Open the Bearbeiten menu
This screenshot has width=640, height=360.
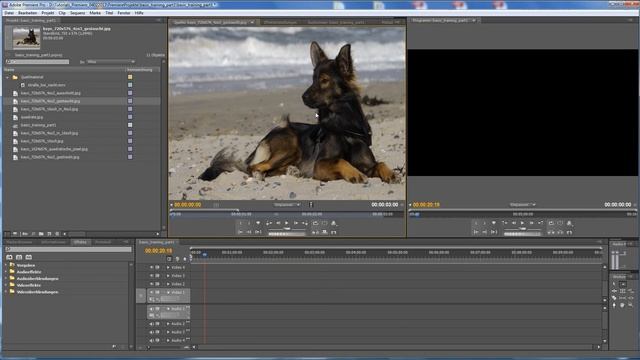tap(28, 13)
